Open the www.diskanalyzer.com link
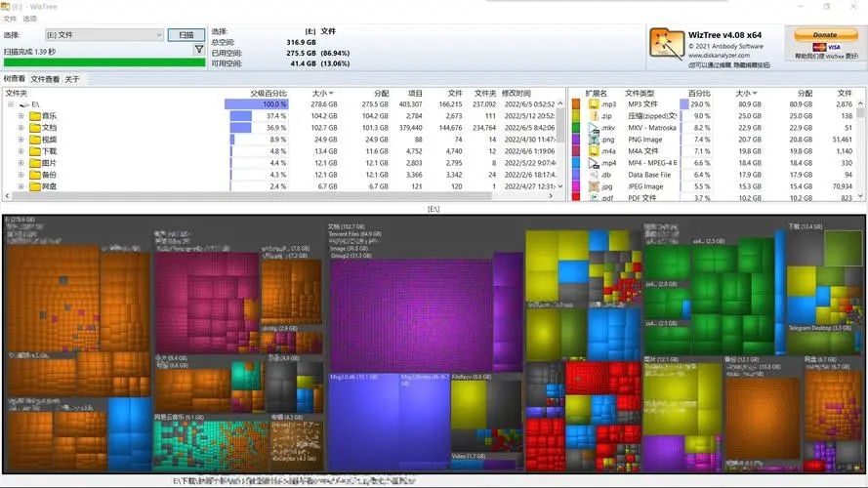 click(719, 56)
